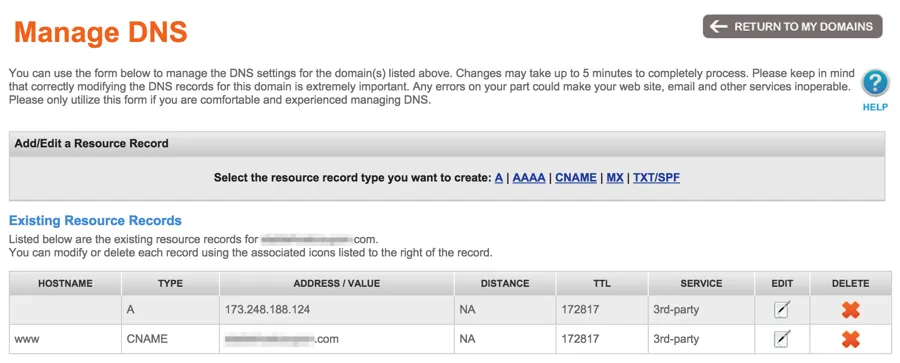The width and height of the screenshot is (900, 363).
Task: Select the TTL column header
Action: point(602,284)
